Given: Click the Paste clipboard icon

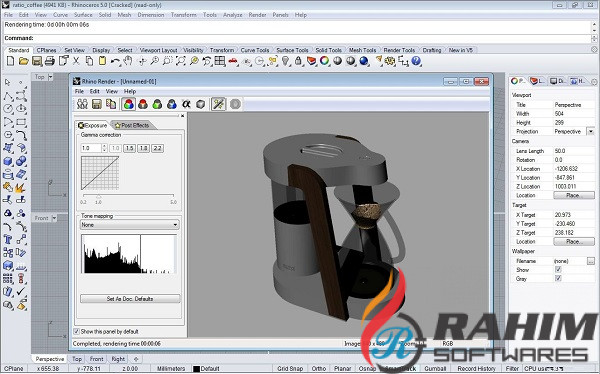Looking at the screenshot, I should [x=102, y=61].
